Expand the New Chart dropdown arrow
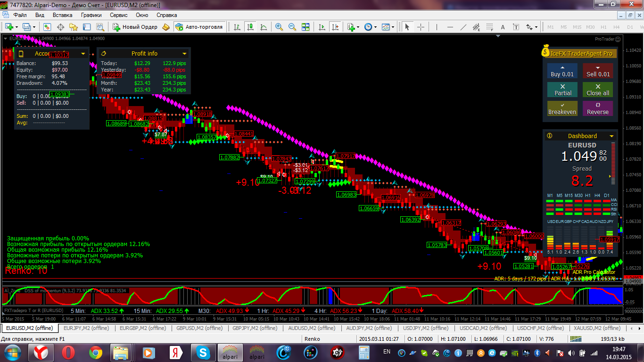This screenshot has width=644, height=362. pos(17,27)
